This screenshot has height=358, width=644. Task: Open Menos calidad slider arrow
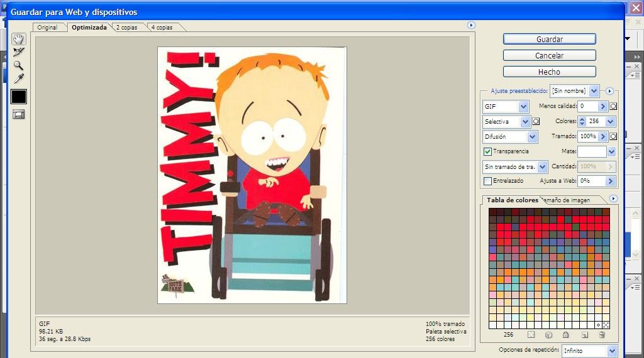pos(602,106)
